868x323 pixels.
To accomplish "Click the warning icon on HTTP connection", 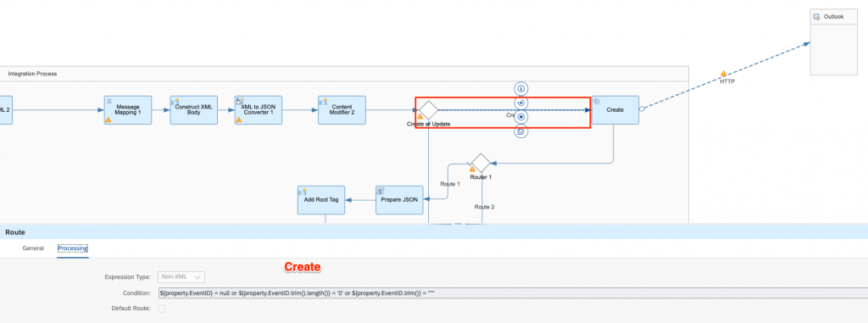I will 724,74.
